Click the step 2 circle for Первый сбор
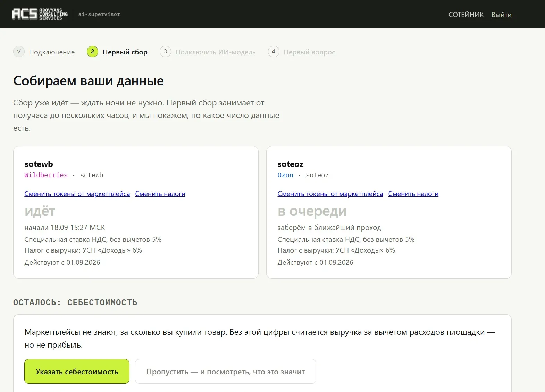 coord(92,52)
